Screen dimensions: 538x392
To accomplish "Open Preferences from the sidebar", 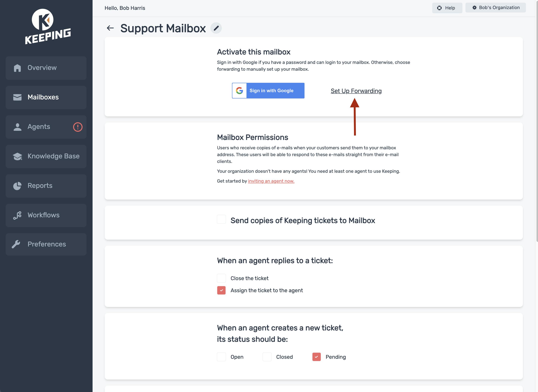I will pyautogui.click(x=46, y=244).
